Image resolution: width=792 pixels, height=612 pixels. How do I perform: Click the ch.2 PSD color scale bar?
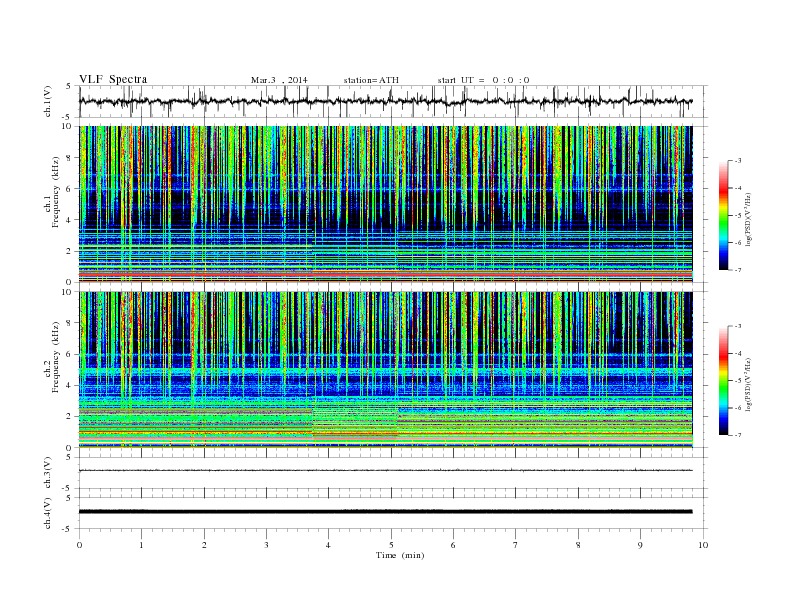tap(724, 380)
